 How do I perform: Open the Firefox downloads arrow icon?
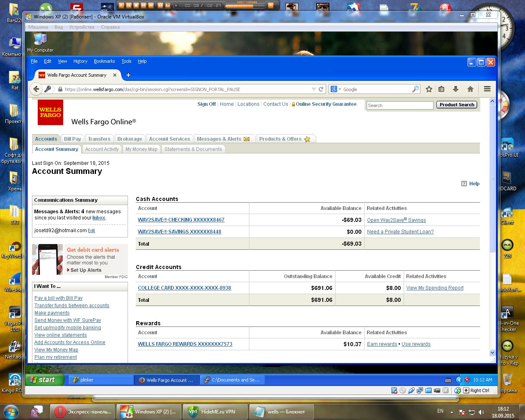(455, 89)
